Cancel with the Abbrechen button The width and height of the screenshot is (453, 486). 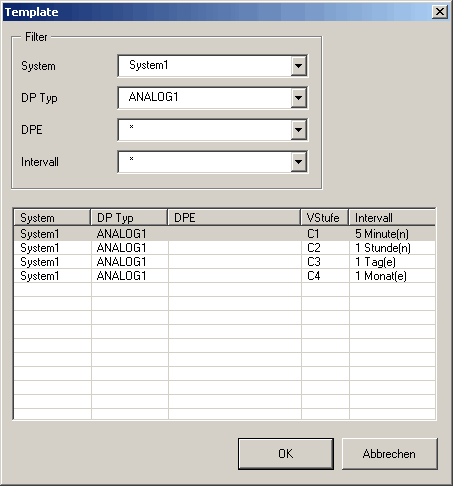click(390, 454)
